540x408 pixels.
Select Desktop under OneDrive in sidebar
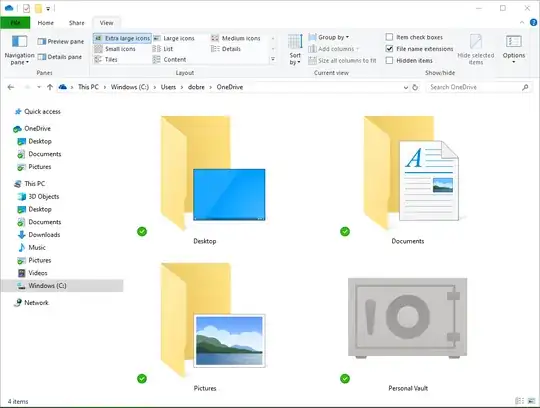[35, 141]
